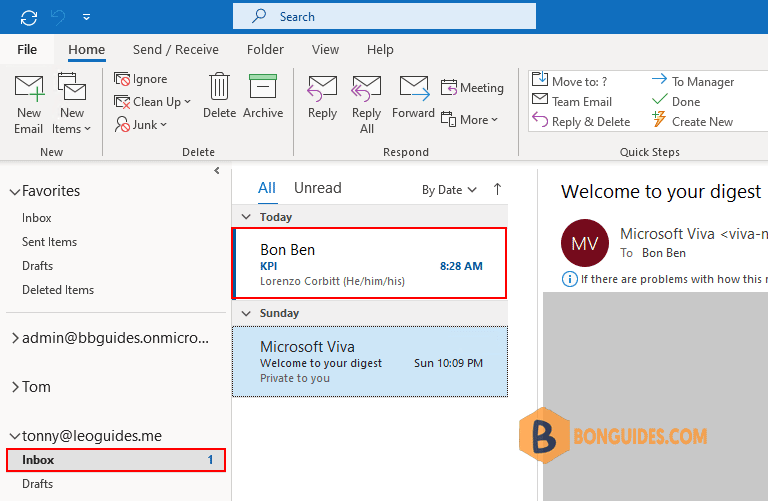Collapse the Today message group
The height and width of the screenshot is (501, 768).
coord(246,217)
